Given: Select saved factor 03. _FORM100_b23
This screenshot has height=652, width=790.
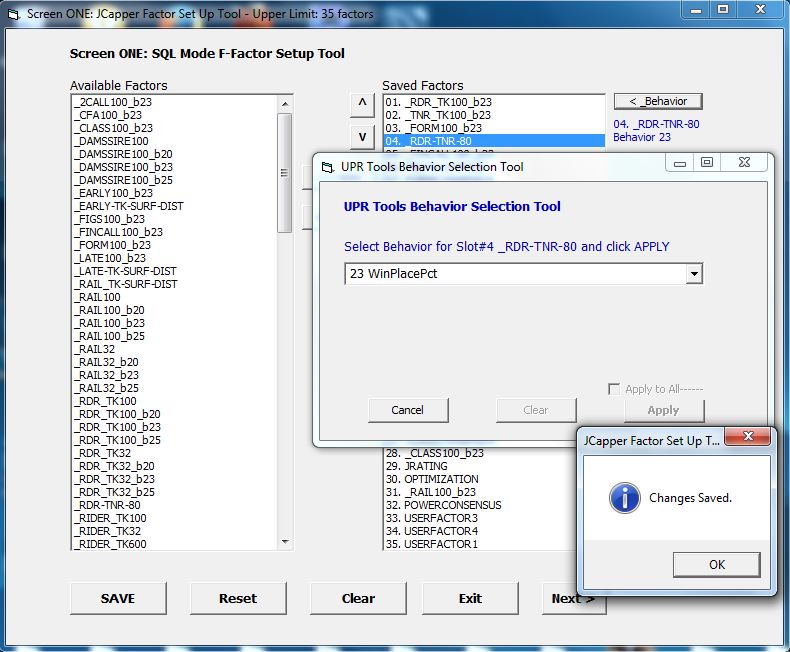Looking at the screenshot, I should tap(494, 128).
